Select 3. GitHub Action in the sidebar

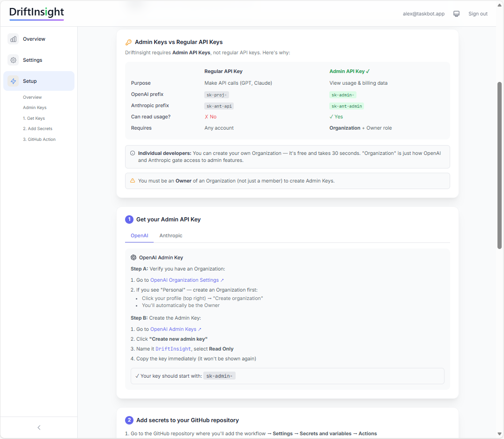coord(39,139)
